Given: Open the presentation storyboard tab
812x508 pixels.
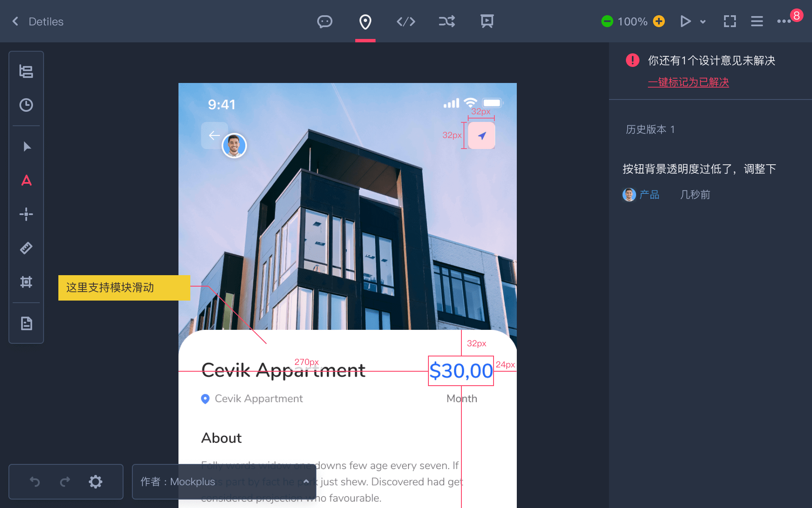Looking at the screenshot, I should (487, 21).
